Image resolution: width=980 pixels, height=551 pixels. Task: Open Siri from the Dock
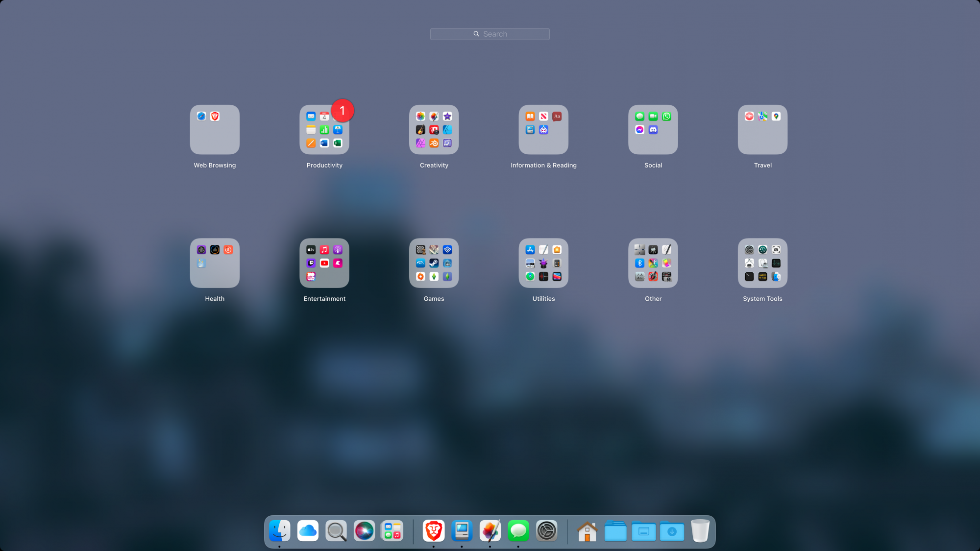pos(364,531)
